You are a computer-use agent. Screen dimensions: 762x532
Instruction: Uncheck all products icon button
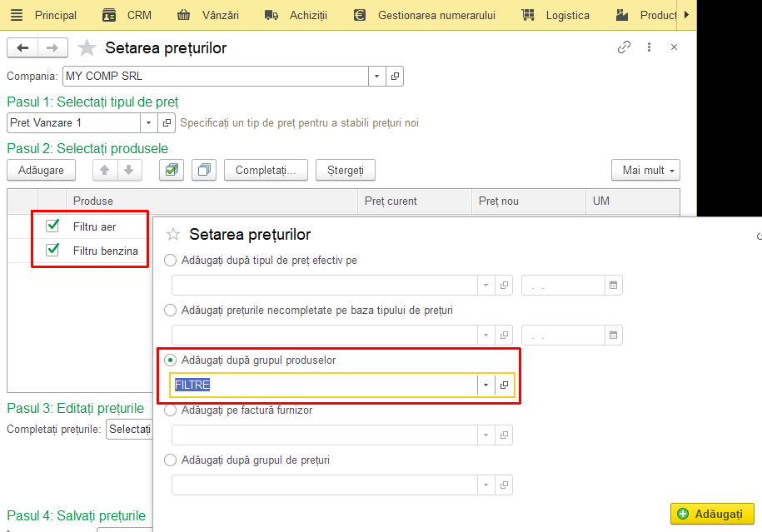coord(204,170)
